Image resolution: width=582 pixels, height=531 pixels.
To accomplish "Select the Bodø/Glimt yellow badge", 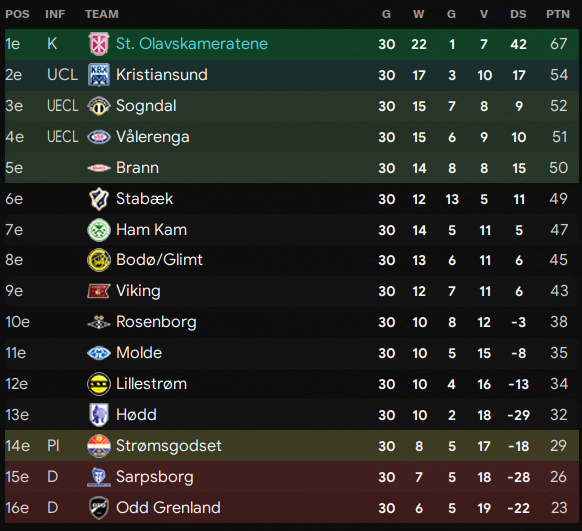I will pos(99,260).
